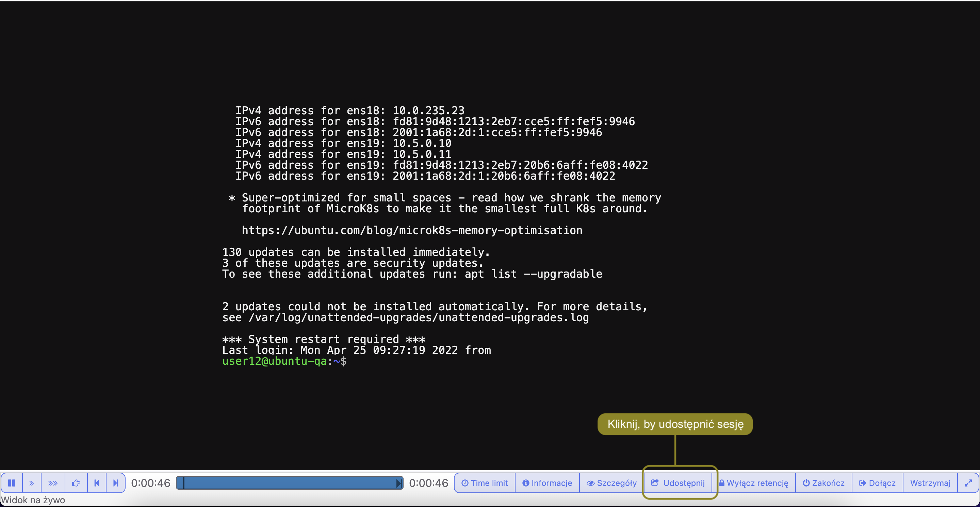
Task: Click the total time 0:00:46 on the right
Action: pyautogui.click(x=429, y=483)
